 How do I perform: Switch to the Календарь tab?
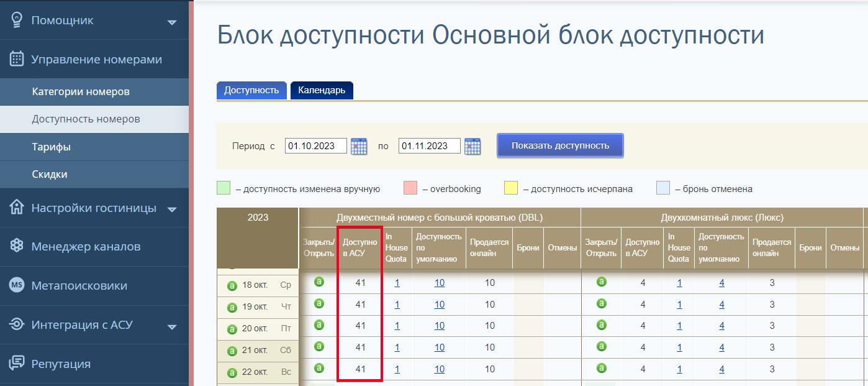click(x=322, y=90)
